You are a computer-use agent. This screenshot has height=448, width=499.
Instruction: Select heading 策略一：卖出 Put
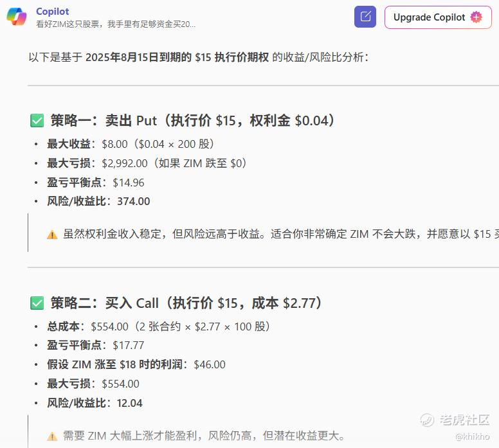click(x=192, y=121)
